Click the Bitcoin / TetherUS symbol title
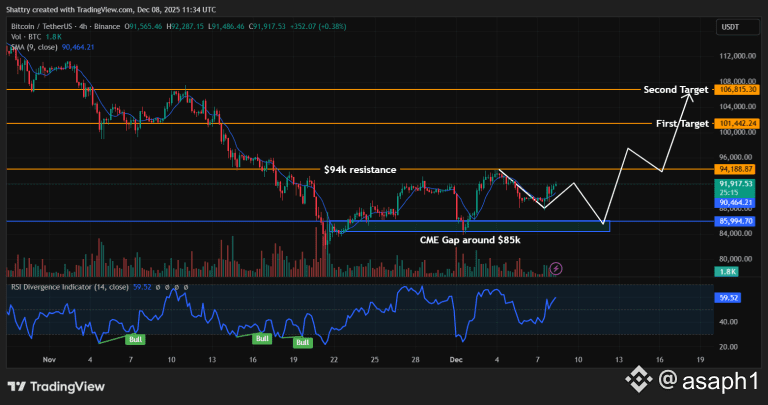Viewport: 768px width, 405px height. [63, 27]
